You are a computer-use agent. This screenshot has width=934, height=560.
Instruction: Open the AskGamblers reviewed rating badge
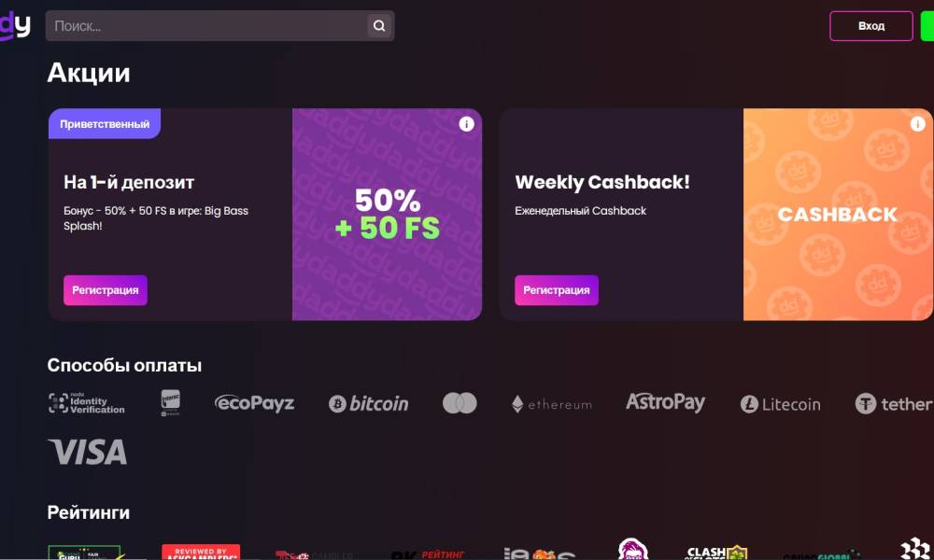(x=201, y=552)
